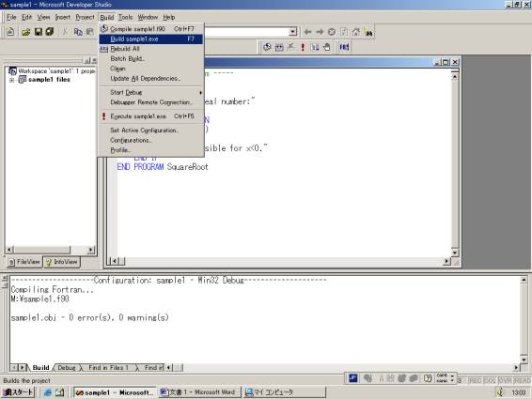This screenshot has width=532, height=399.
Task: Open the Tools menu
Action: point(125,17)
